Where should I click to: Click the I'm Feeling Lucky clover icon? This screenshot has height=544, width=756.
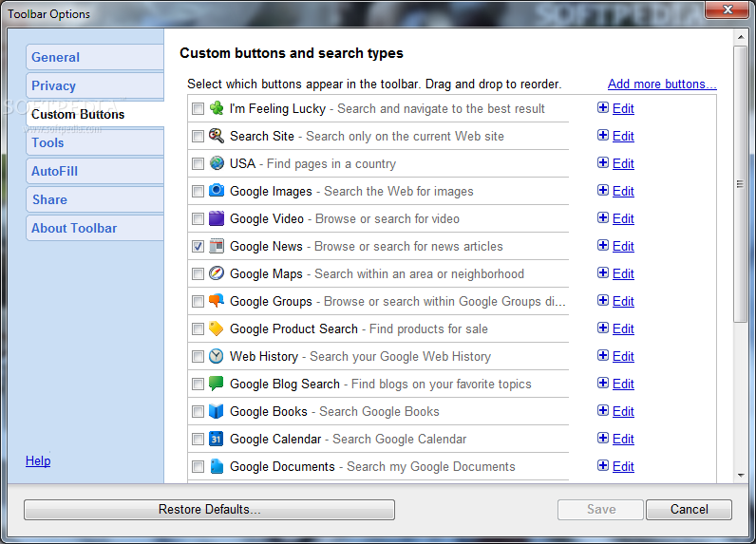(217, 108)
